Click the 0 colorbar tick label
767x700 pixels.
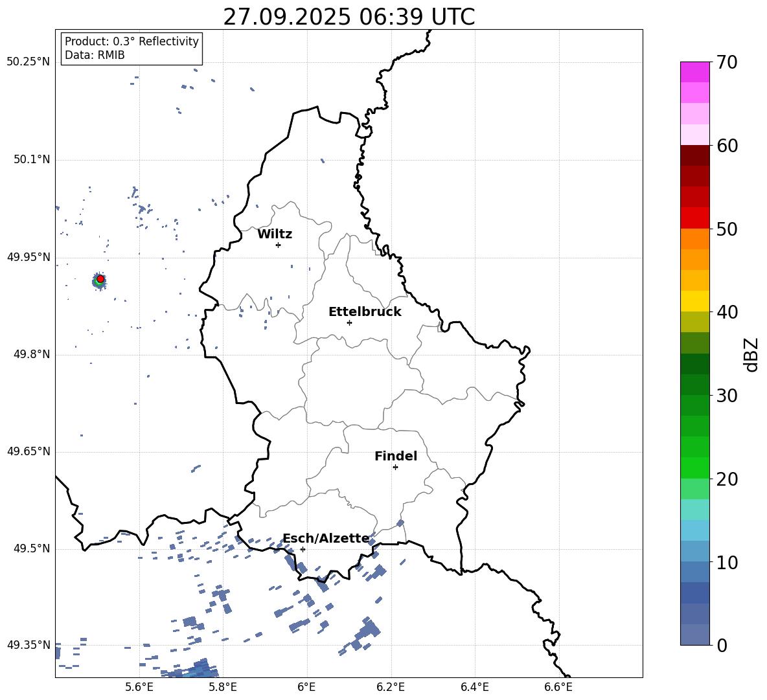(722, 646)
